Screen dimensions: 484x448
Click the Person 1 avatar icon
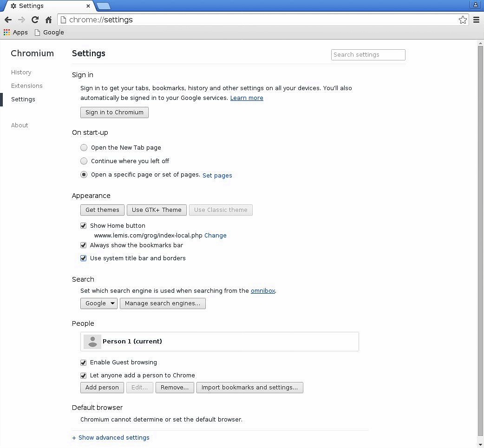point(92,342)
